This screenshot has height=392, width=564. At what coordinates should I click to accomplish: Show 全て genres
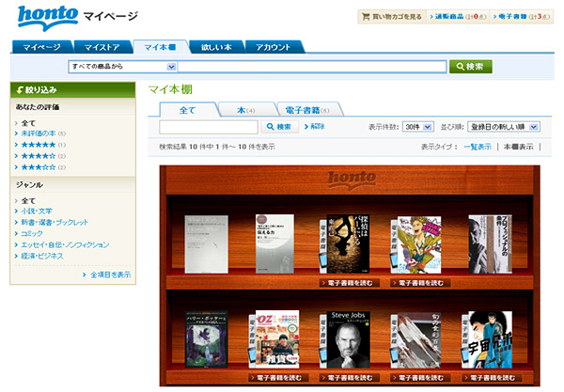pos(28,200)
